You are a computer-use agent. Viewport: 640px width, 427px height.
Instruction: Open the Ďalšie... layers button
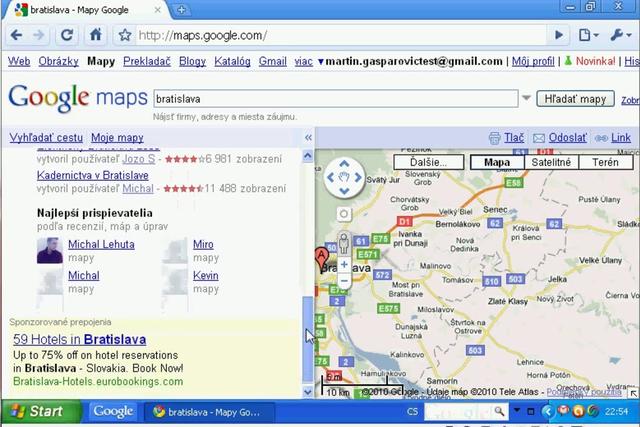click(x=429, y=162)
